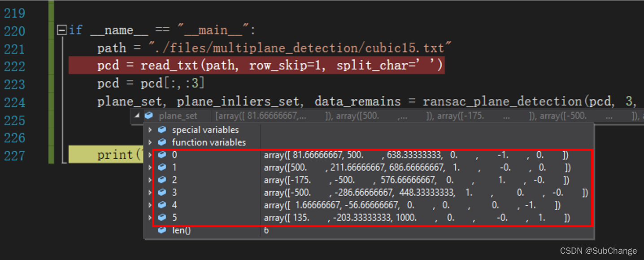Click the cube icon of item 5

(x=162, y=218)
